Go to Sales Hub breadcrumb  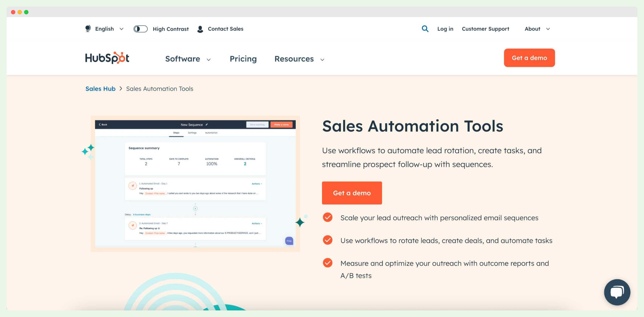tap(100, 89)
